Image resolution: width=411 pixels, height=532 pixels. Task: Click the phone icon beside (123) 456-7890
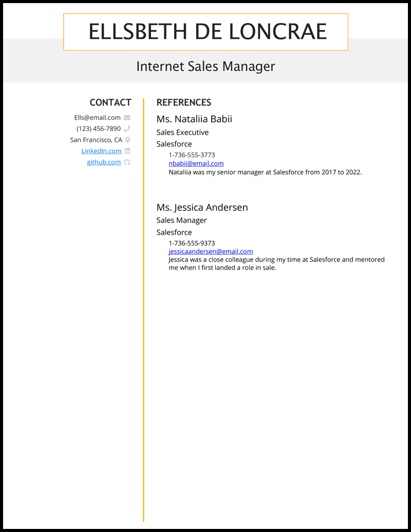pyautogui.click(x=127, y=129)
